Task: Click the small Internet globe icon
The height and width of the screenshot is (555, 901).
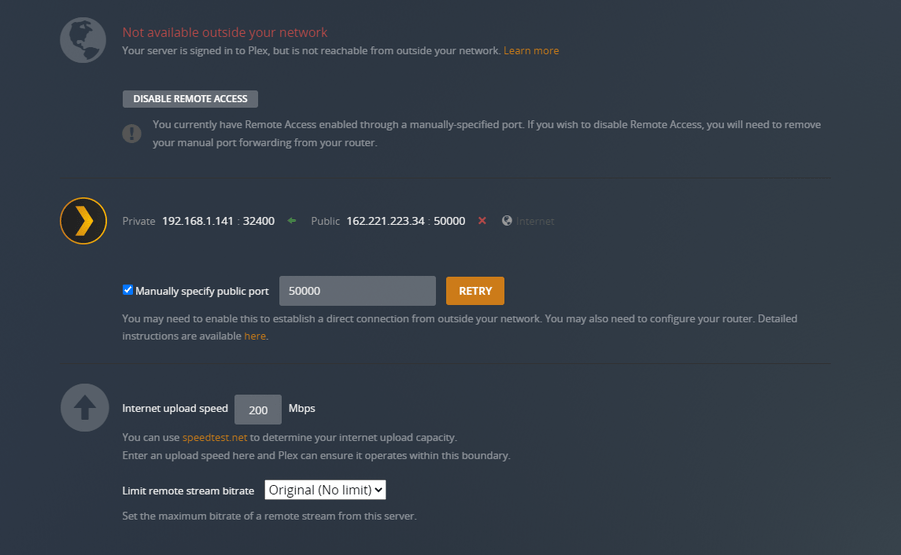Action: click(x=507, y=221)
